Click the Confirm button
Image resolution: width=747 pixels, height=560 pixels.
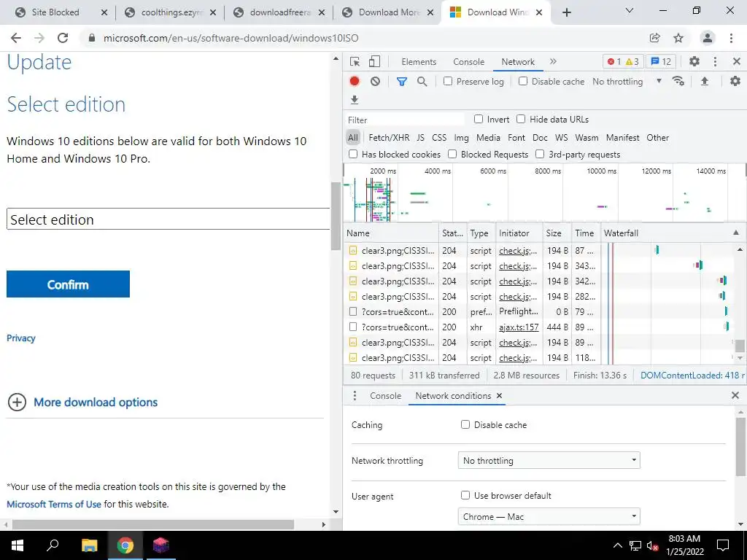point(68,284)
